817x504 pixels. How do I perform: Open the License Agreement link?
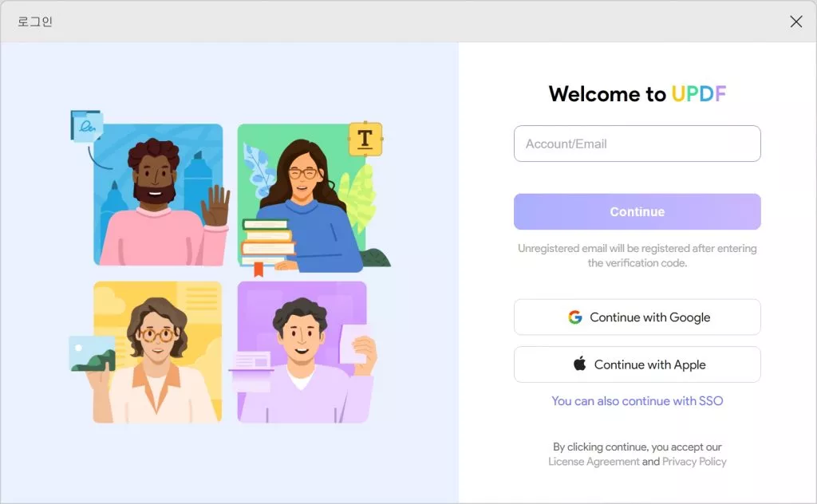[594, 461]
